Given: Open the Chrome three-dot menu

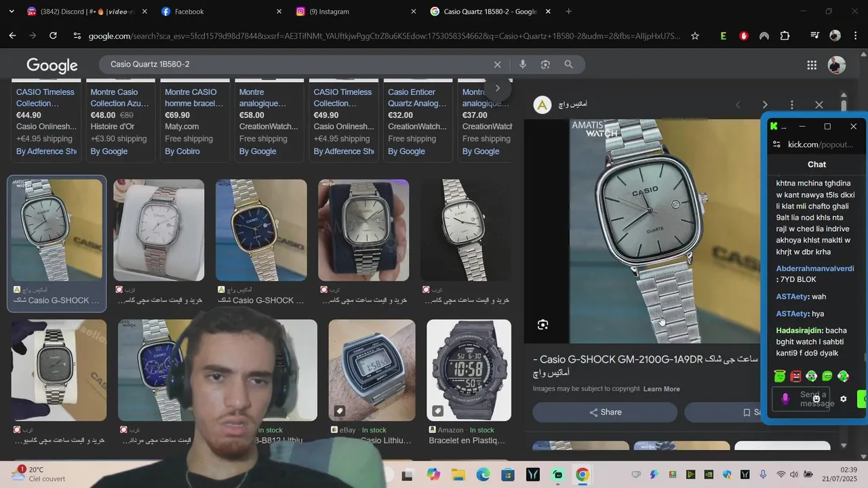Looking at the screenshot, I should tap(856, 36).
